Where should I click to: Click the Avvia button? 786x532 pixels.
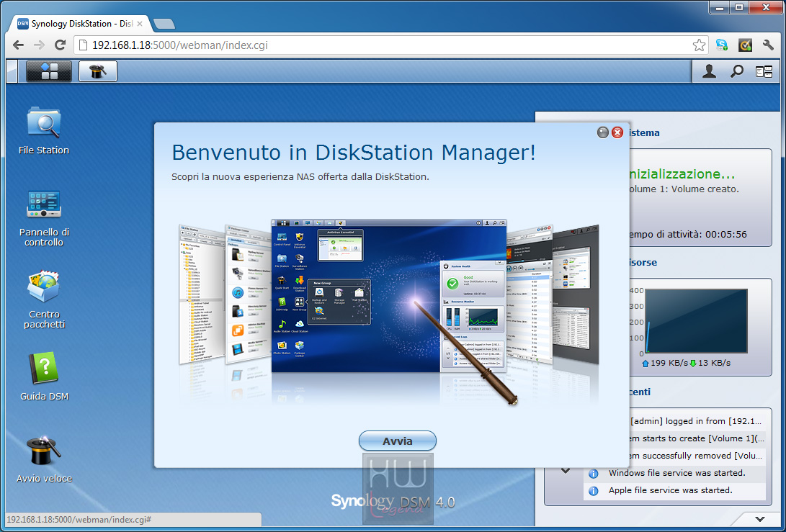pyautogui.click(x=398, y=441)
